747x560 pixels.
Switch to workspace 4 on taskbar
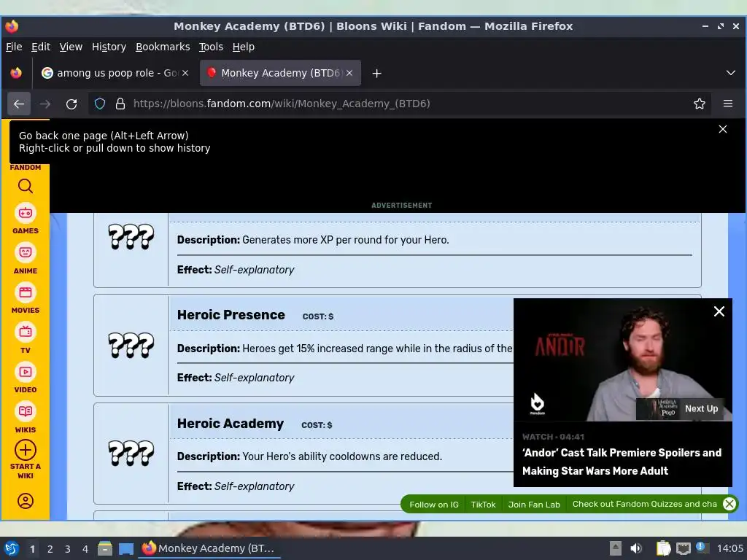(85, 548)
